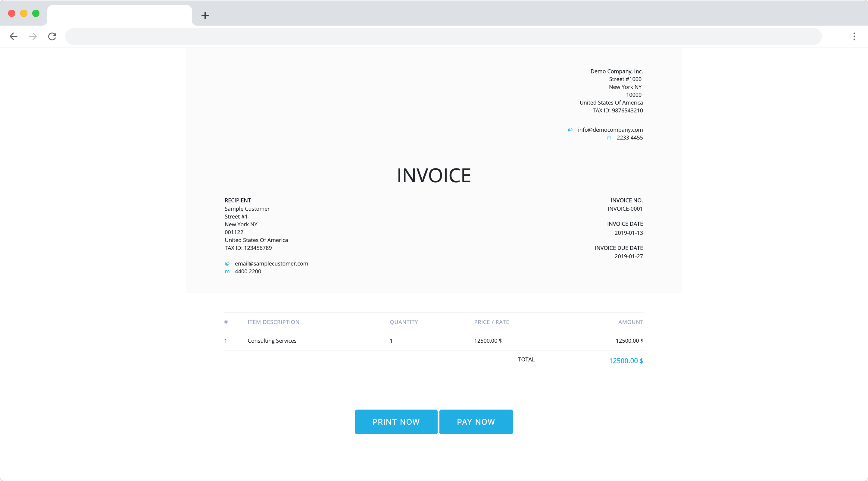Click the price cell '12500.00 $'
Viewport: 868px width, 481px height.
[488, 341]
